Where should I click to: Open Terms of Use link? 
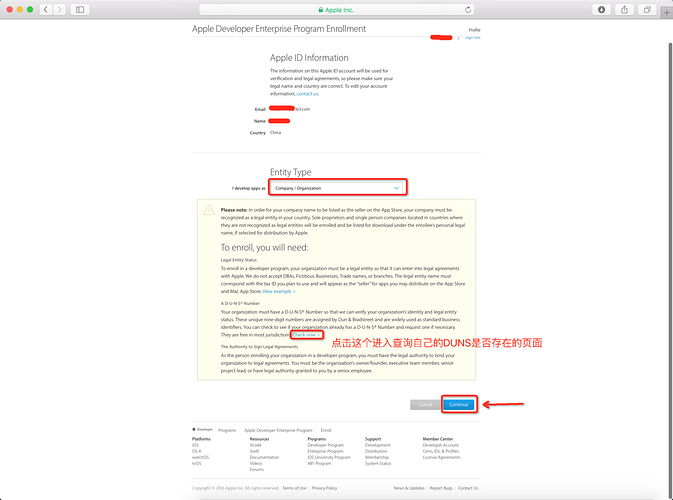point(294,488)
